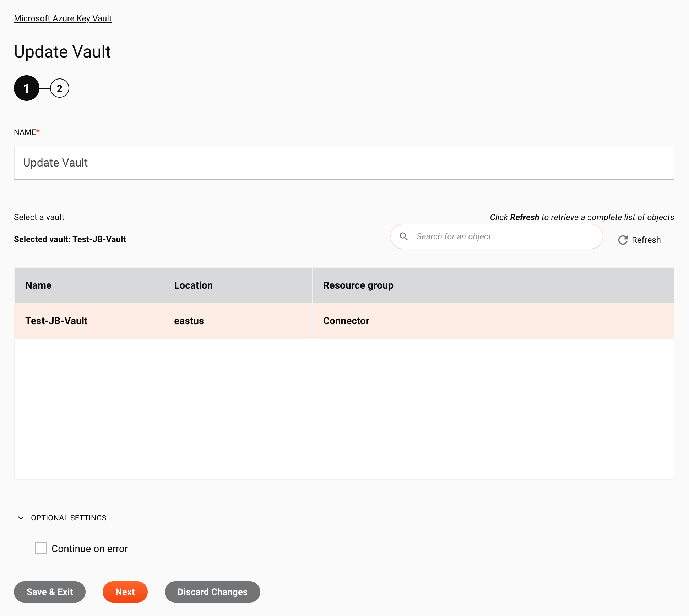689x616 pixels.
Task: Expand the Optional Settings chevron
Action: (x=21, y=518)
